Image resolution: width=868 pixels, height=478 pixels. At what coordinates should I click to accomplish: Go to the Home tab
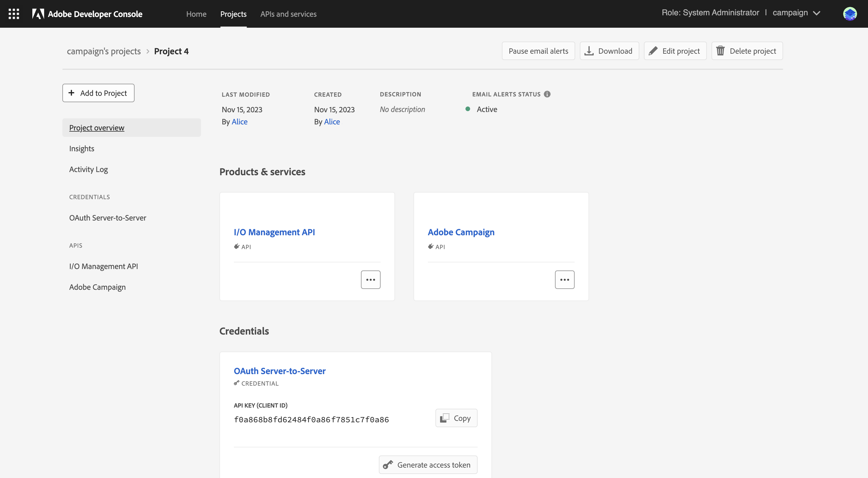[x=196, y=14]
